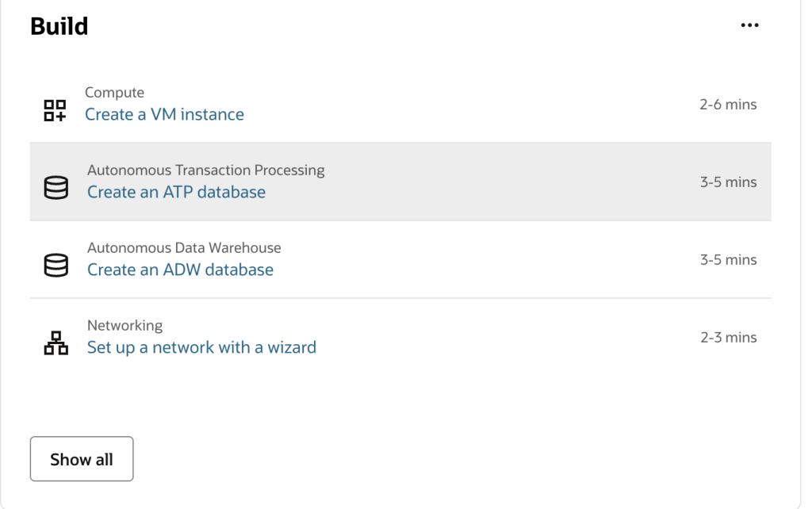
Task: Click the Autonomous Transaction Processing label
Action: coord(205,170)
